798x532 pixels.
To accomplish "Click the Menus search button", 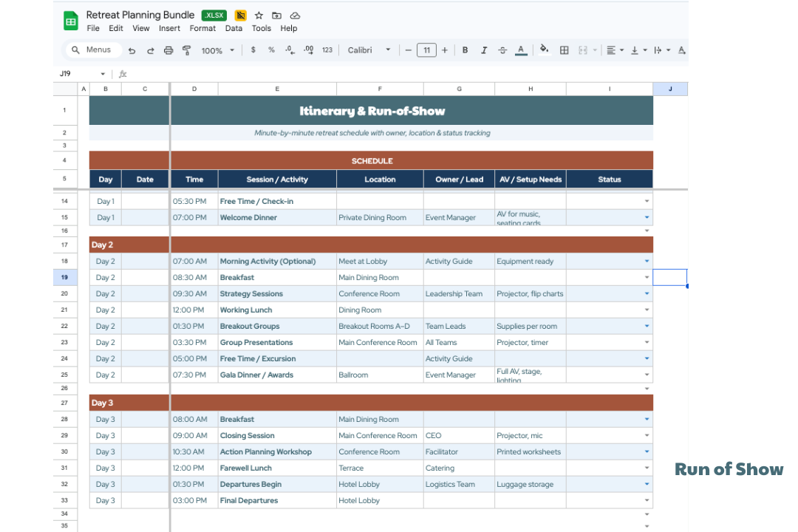I will pyautogui.click(x=93, y=50).
